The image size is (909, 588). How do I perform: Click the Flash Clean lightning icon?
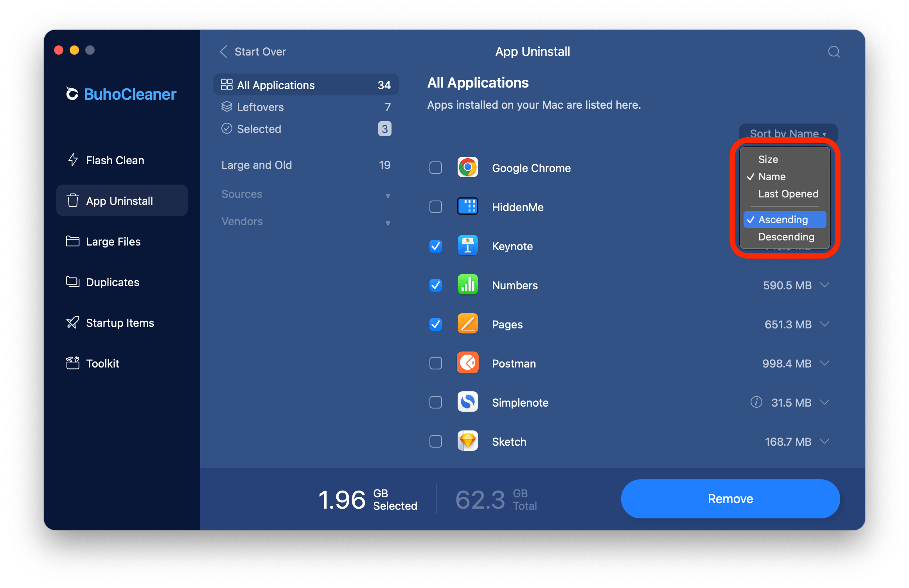tap(73, 160)
